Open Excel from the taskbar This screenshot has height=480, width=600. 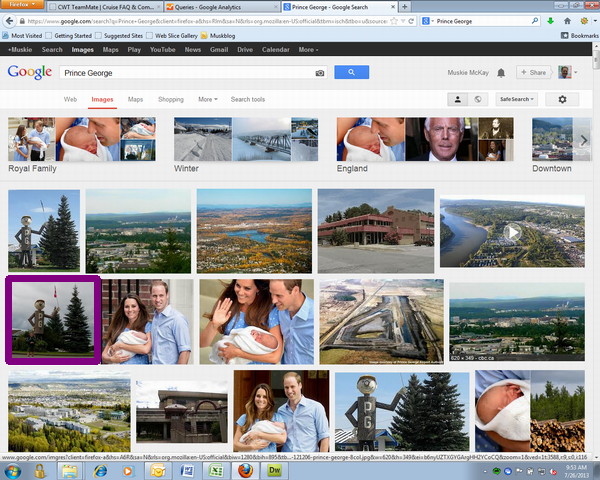216,471
